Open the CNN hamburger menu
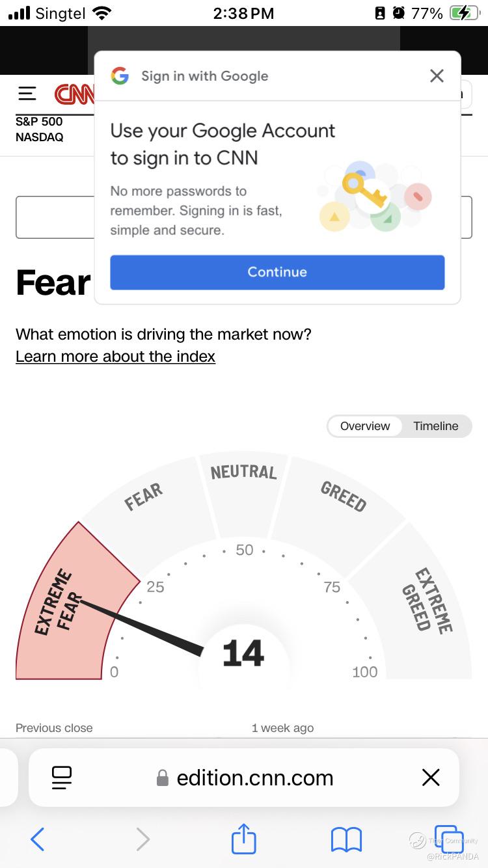488x868 pixels. click(x=27, y=94)
